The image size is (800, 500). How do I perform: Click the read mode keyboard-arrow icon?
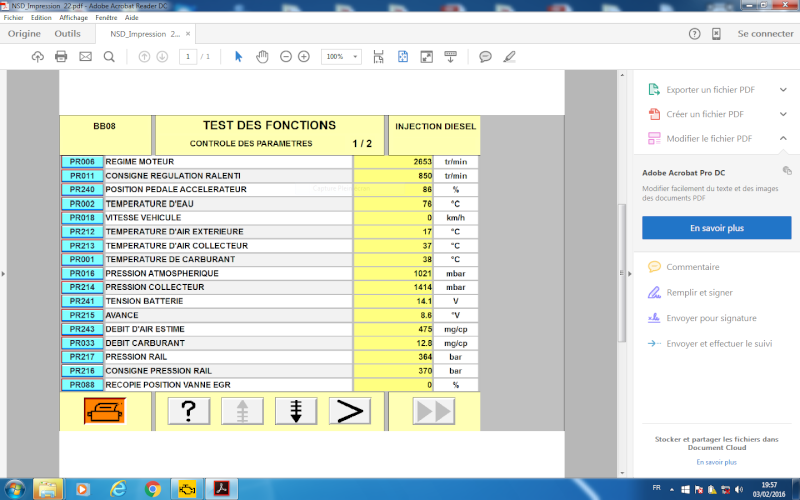pyautogui.click(x=451, y=57)
